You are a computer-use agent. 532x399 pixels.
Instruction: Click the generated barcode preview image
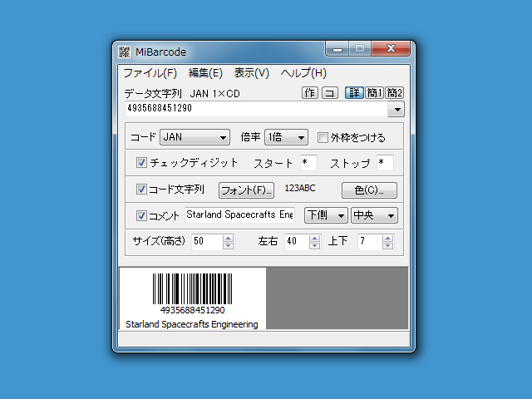pos(192,298)
